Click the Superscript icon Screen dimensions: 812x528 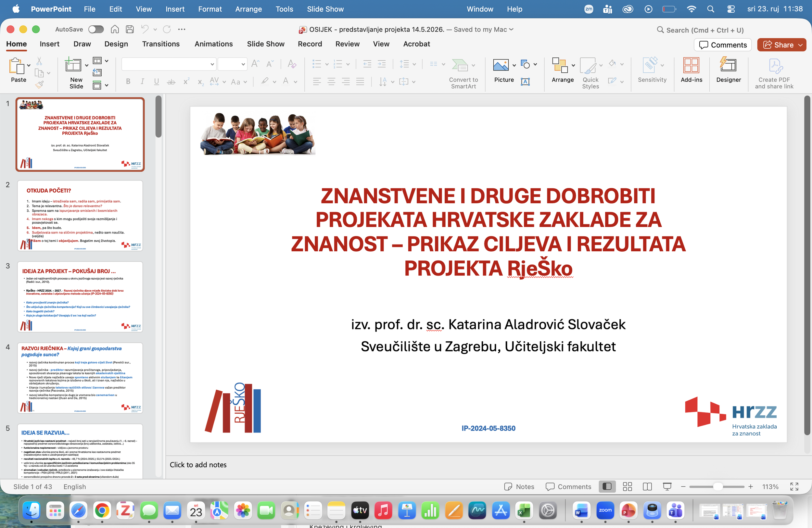[186, 82]
